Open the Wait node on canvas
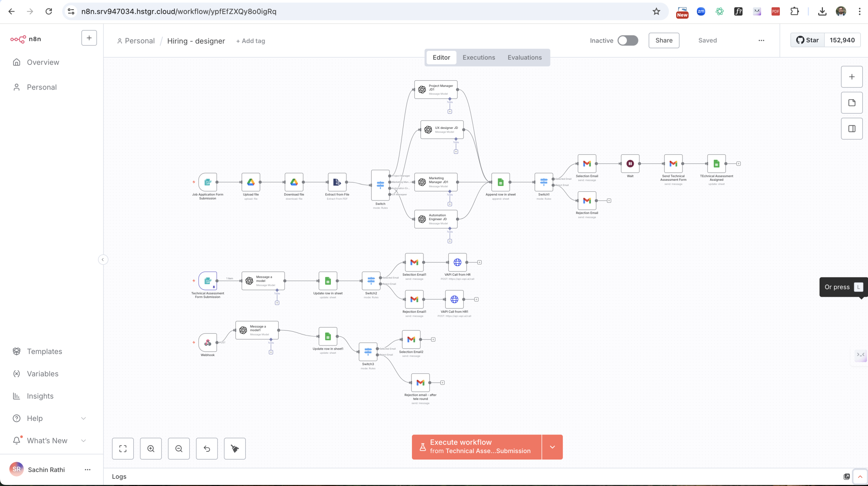The width and height of the screenshot is (868, 486). (x=630, y=164)
